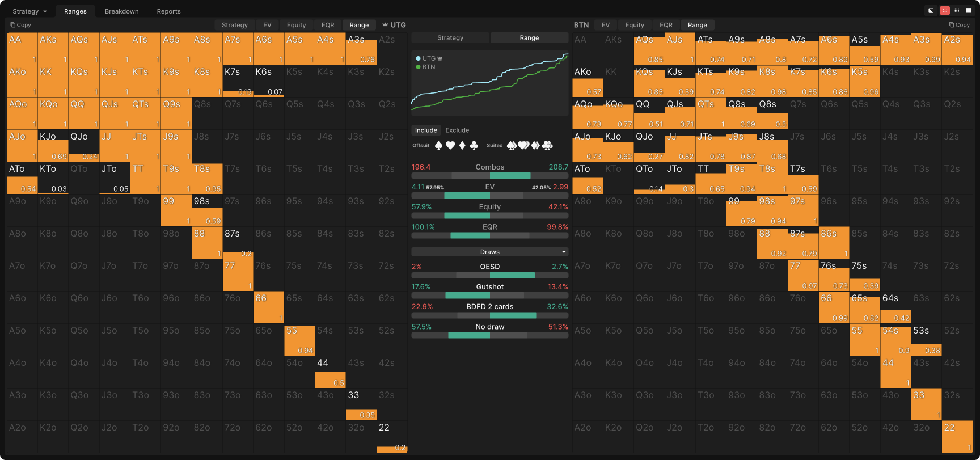Screen dimensions: 980x460
Task: Click the offsuit heart filter icon
Action: click(450, 146)
